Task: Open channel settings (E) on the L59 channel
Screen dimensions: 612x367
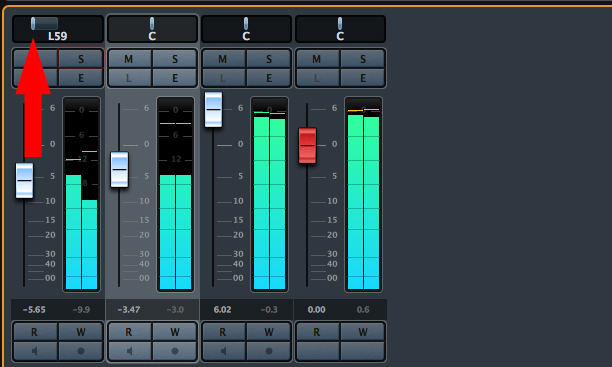Action: 81,78
